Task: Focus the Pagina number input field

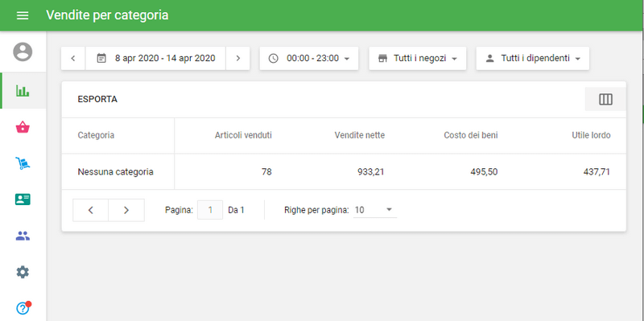Action: tap(210, 210)
